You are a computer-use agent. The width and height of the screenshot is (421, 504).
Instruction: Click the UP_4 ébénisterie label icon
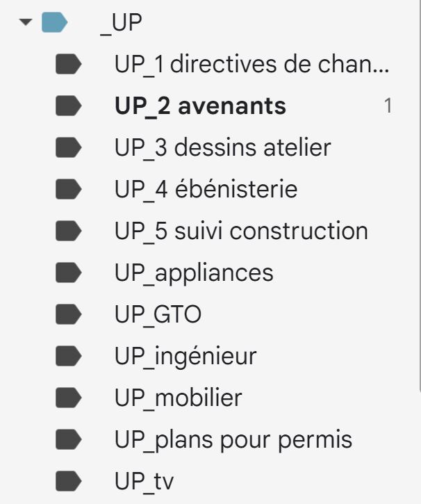68,189
